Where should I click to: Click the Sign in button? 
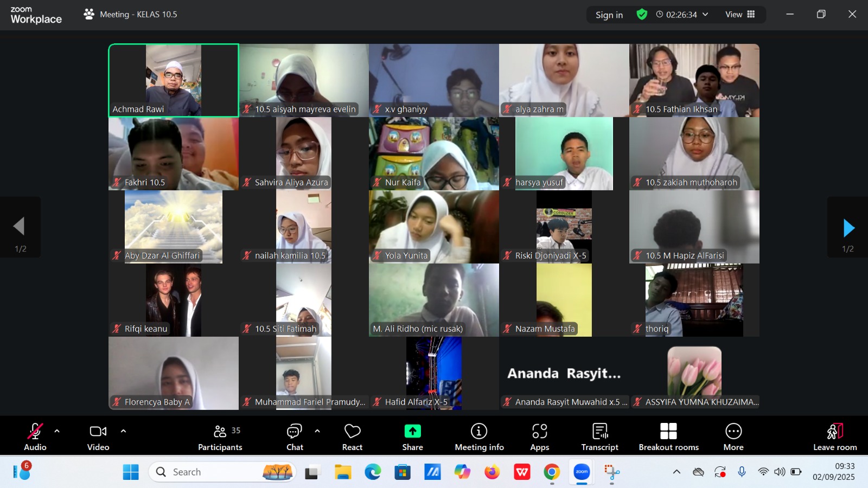point(609,15)
